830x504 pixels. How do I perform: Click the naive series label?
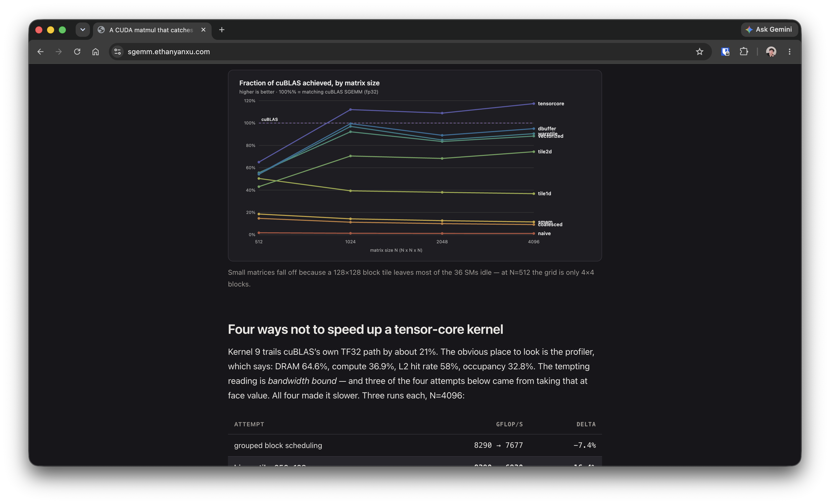click(x=544, y=234)
